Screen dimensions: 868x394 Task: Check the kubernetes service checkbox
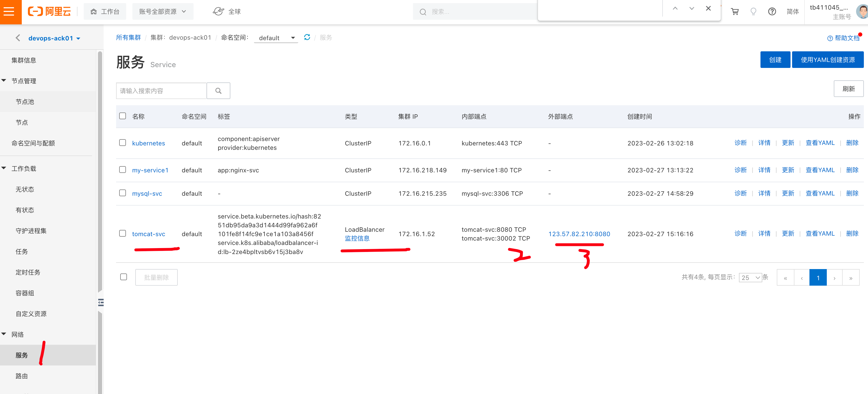pyautogui.click(x=123, y=143)
